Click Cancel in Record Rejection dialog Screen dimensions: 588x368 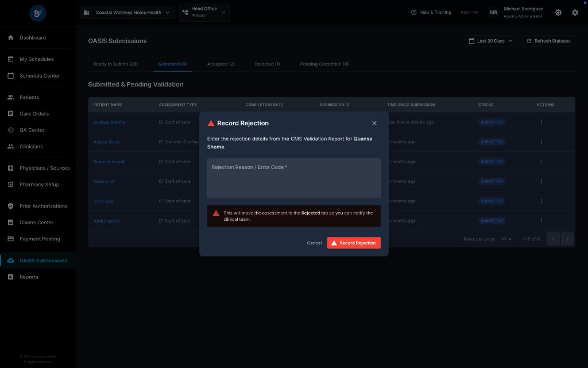click(x=314, y=243)
